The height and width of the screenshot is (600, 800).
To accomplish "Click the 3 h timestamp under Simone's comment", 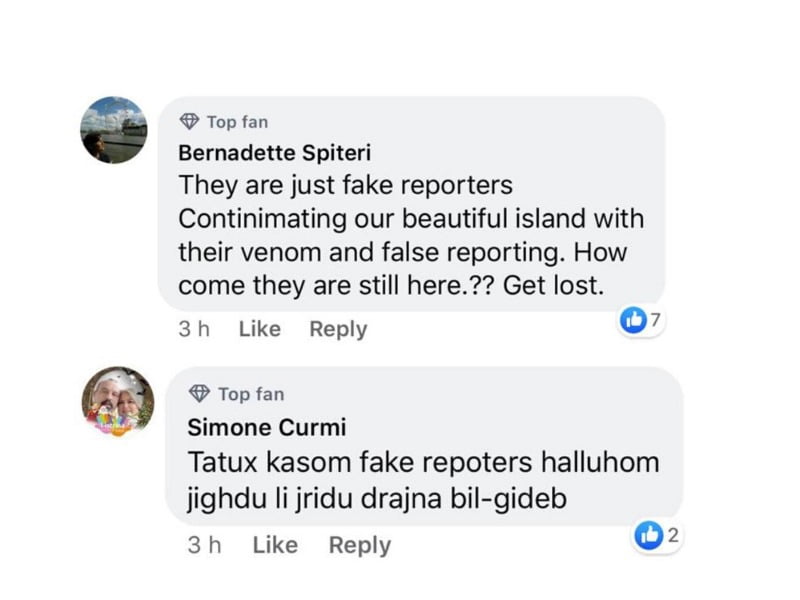I will pyautogui.click(x=204, y=545).
